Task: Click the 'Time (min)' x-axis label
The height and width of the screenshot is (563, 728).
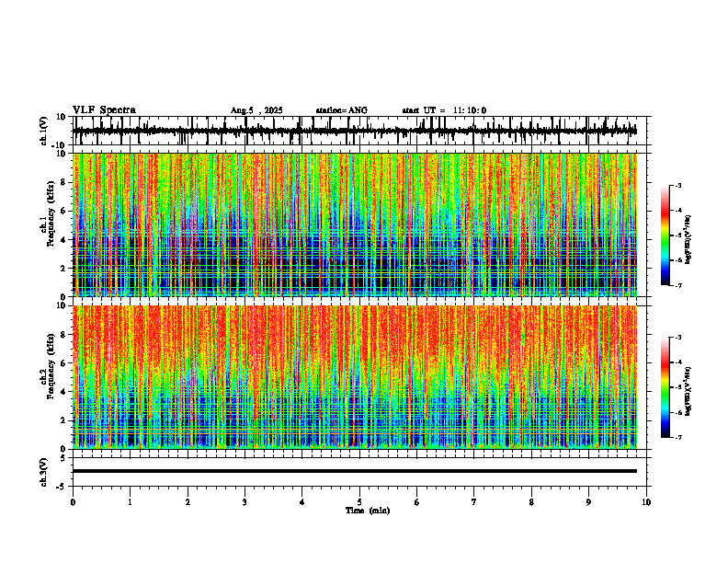Action: click(368, 511)
